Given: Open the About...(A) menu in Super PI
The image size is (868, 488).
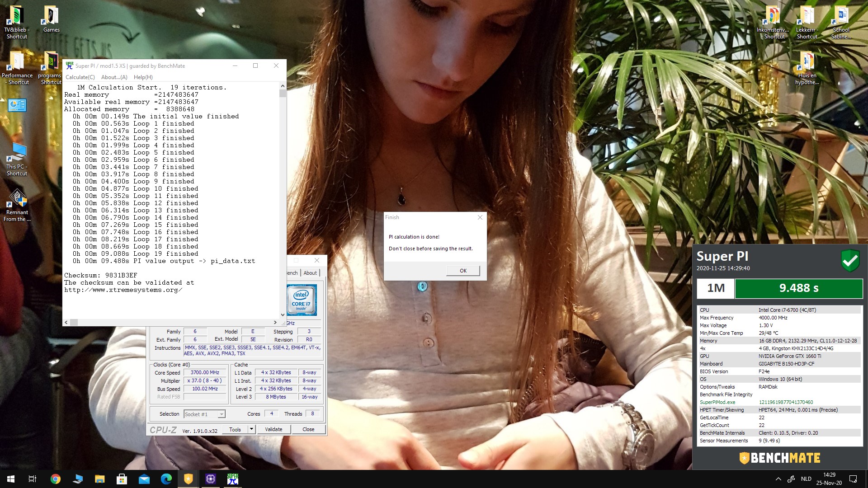Looking at the screenshot, I should (x=114, y=77).
